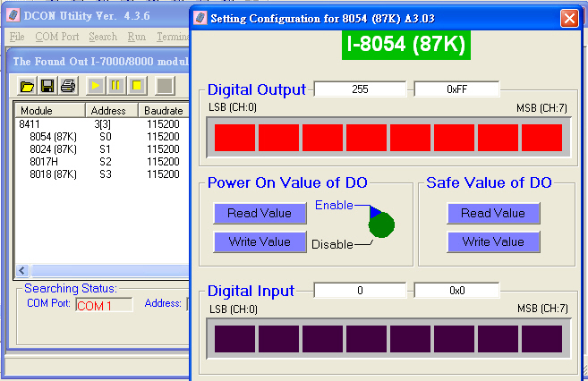This screenshot has height=381, width=588.
Task: Click the open folder icon
Action: 28,86
